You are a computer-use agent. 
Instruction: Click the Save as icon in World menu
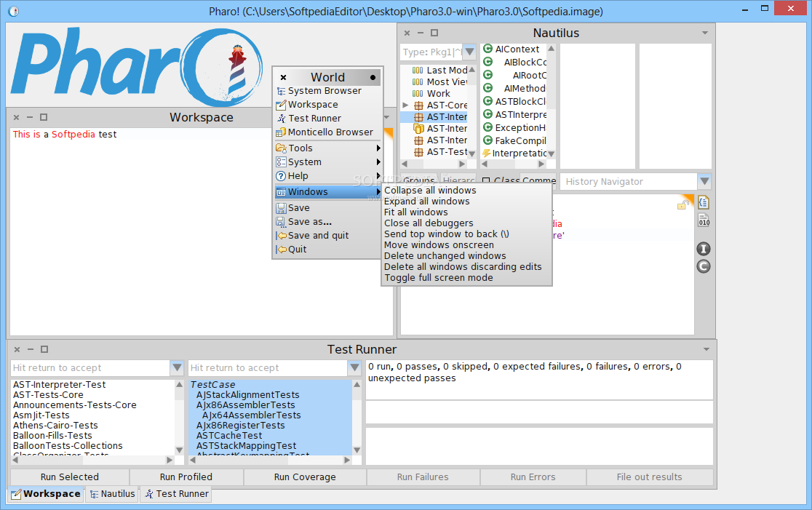(x=281, y=222)
